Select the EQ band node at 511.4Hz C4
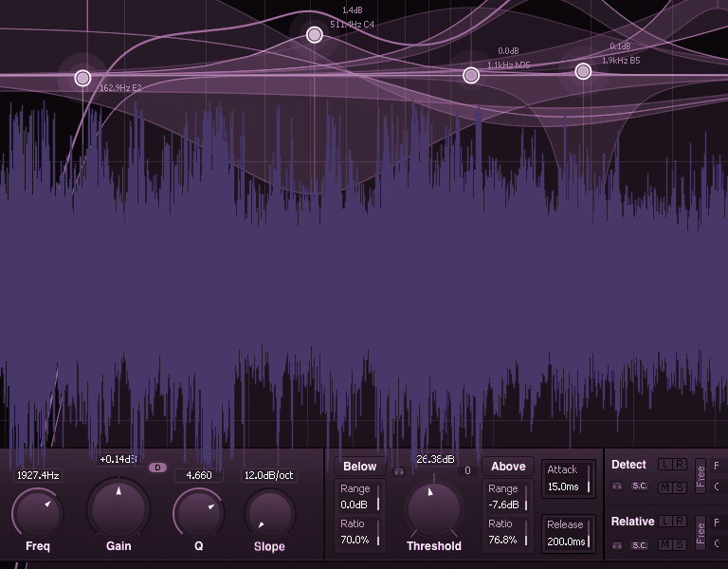This screenshot has width=728, height=569. point(315,35)
